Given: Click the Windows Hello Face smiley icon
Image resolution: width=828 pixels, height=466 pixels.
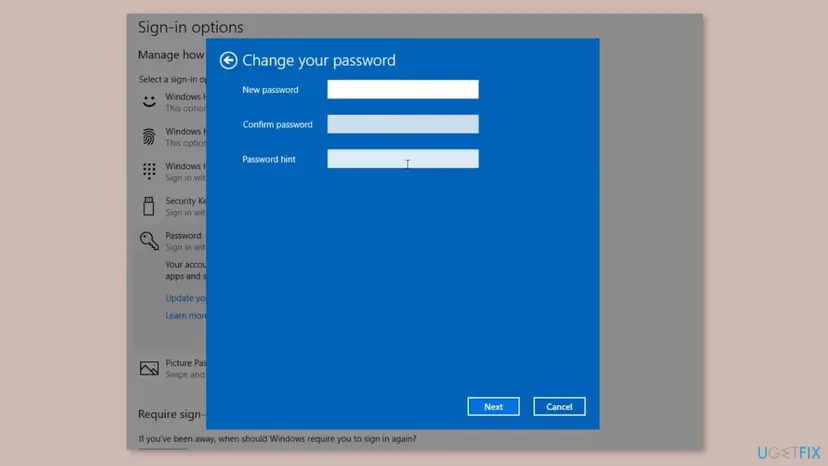Looking at the screenshot, I should pyautogui.click(x=149, y=101).
